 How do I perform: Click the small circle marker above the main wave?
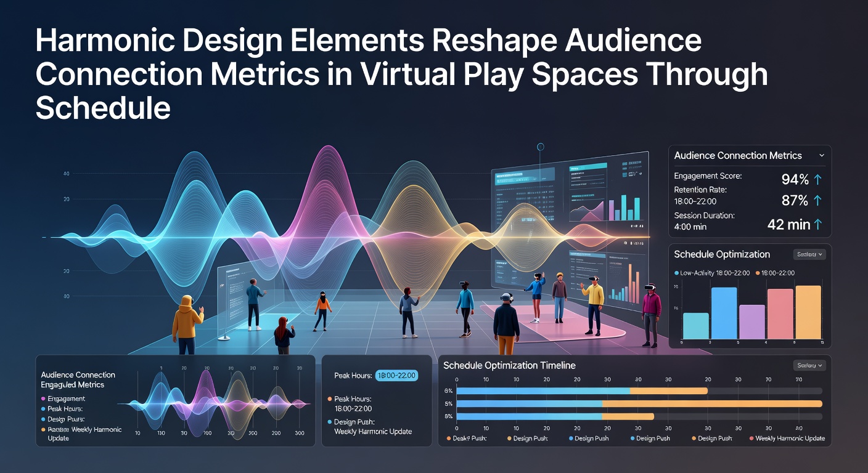(x=541, y=147)
